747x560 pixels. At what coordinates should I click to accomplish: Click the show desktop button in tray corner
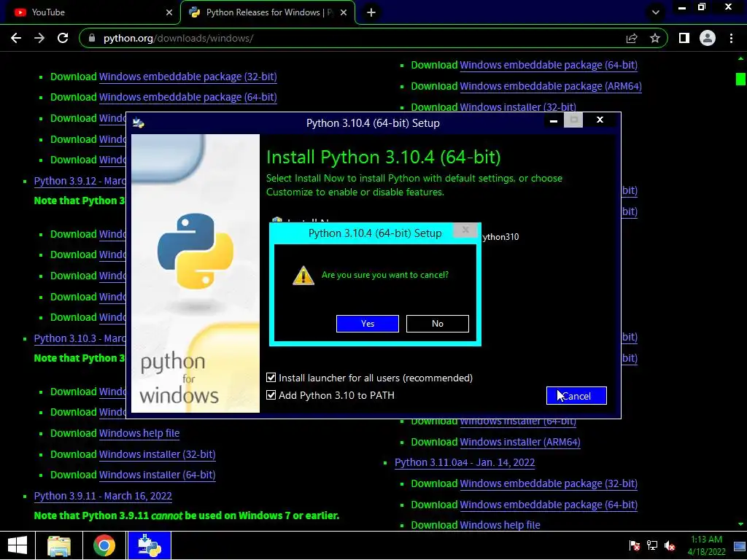(740, 545)
